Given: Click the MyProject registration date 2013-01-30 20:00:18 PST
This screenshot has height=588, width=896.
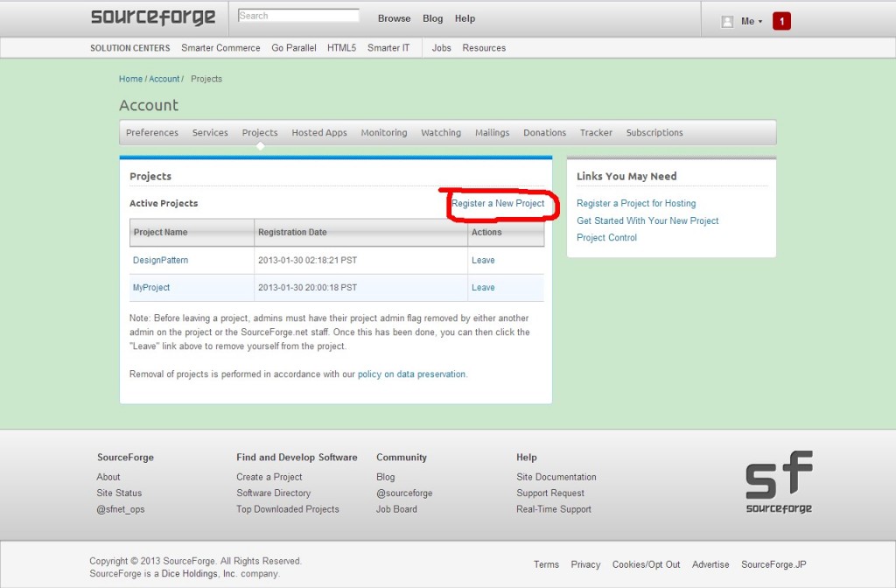Looking at the screenshot, I should click(307, 287).
